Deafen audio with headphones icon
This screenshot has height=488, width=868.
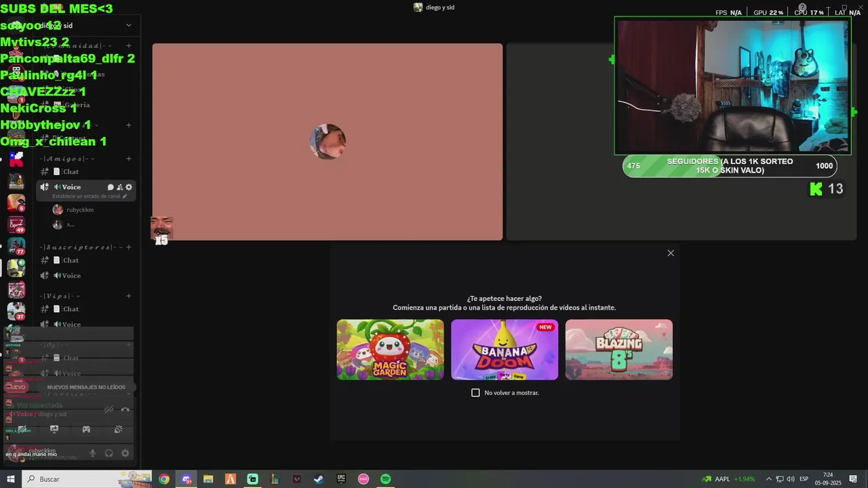click(109, 453)
